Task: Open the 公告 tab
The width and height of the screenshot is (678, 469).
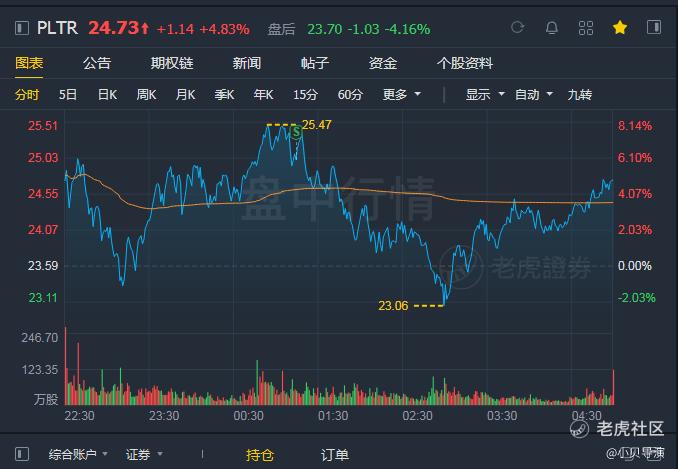Action: point(97,63)
